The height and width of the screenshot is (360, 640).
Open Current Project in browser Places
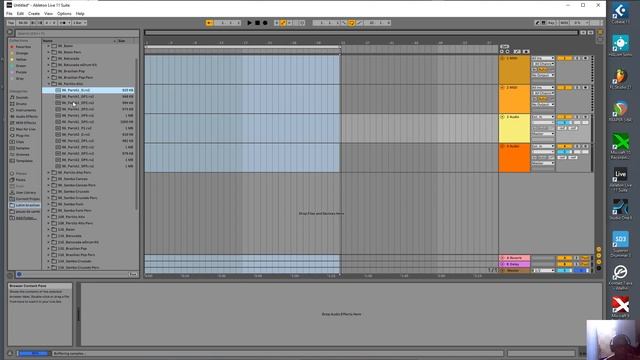28,199
